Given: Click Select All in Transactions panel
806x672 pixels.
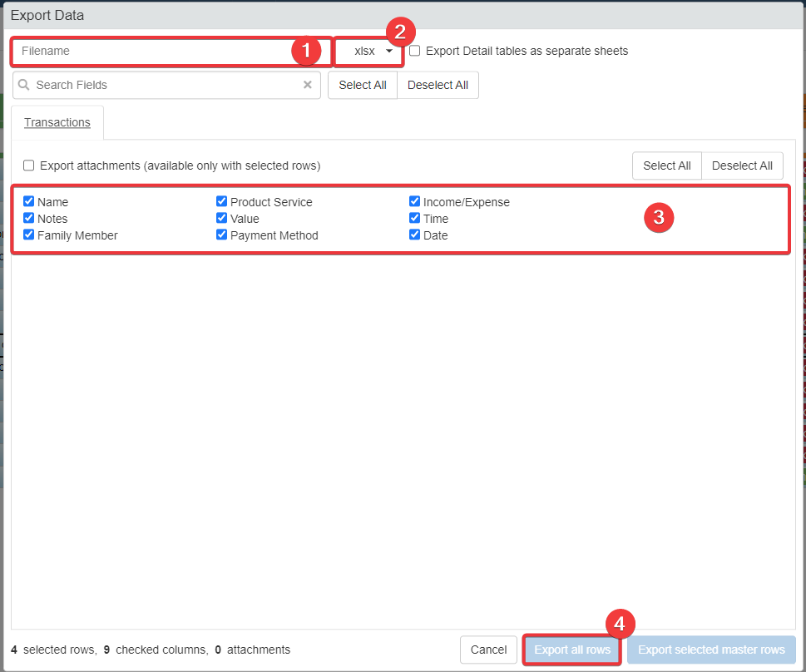Looking at the screenshot, I should pyautogui.click(x=666, y=166).
